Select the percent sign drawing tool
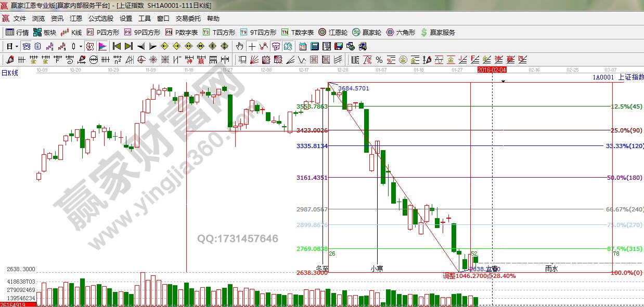Image resolution: width=644 pixels, height=307 pixels. pos(379,60)
